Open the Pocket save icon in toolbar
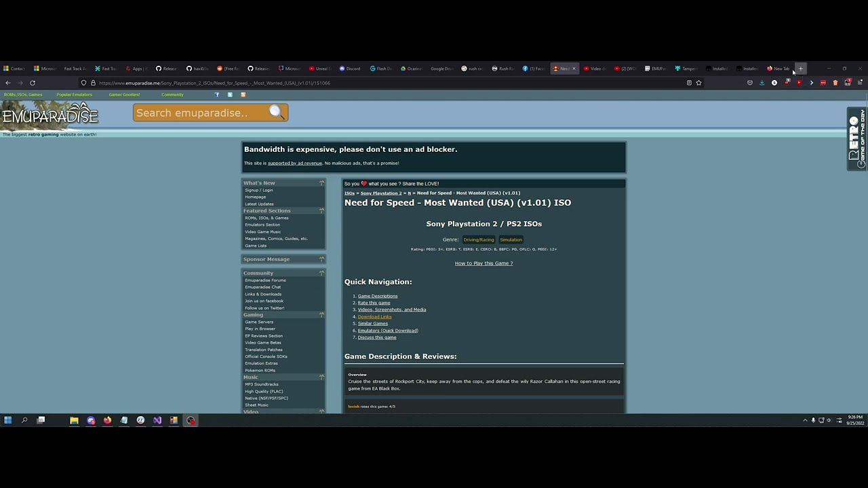Screen dimensions: 868x488 tap(750, 83)
